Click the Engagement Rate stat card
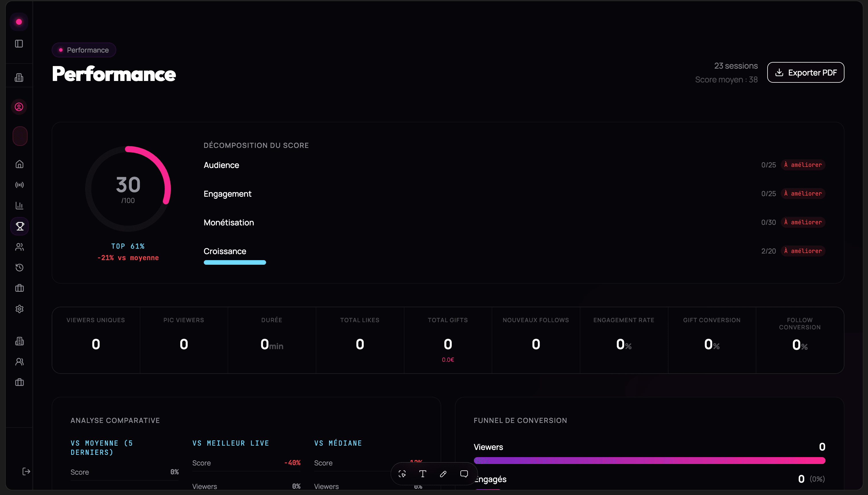 click(624, 340)
